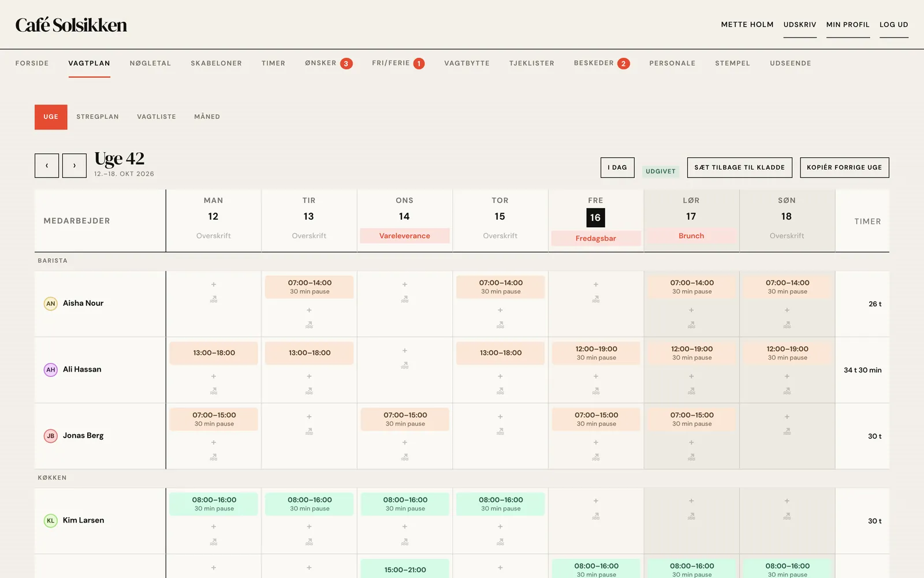
Task: Edit the Vareleverance heading on Wednesday
Action: pyautogui.click(x=405, y=236)
